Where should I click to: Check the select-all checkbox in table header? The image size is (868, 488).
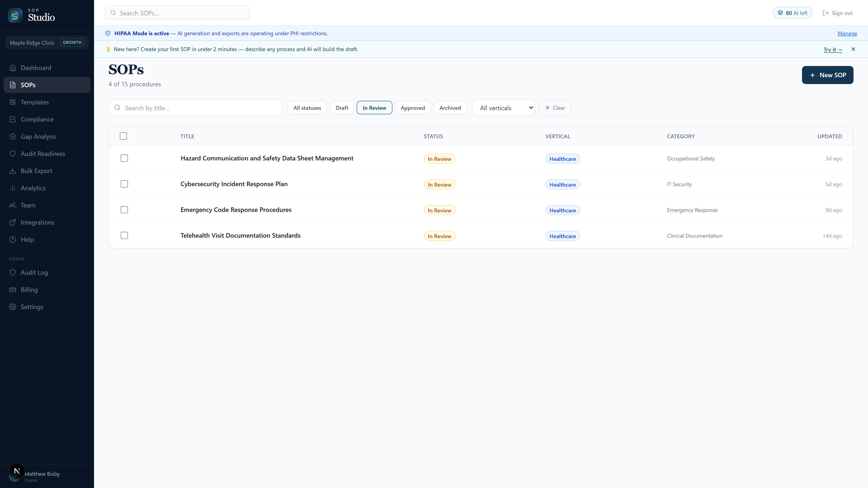tap(123, 136)
